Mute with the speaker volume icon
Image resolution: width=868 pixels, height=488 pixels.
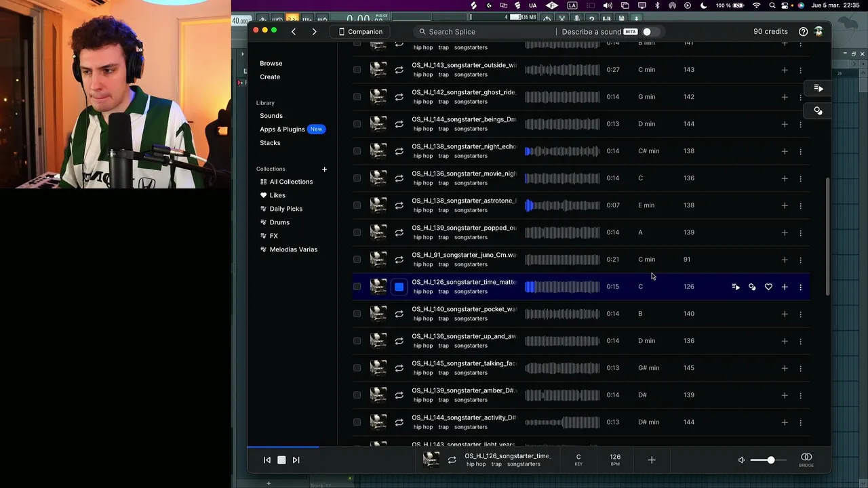[741, 460]
